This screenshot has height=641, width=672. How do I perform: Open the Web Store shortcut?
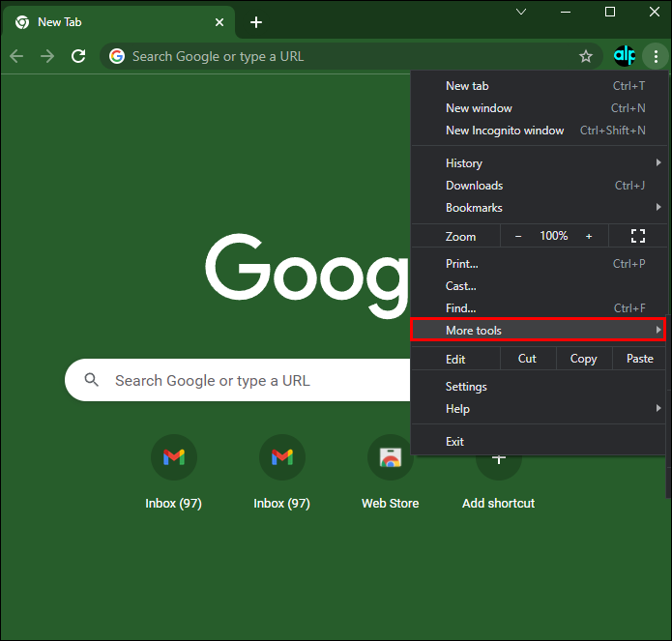[x=390, y=457]
